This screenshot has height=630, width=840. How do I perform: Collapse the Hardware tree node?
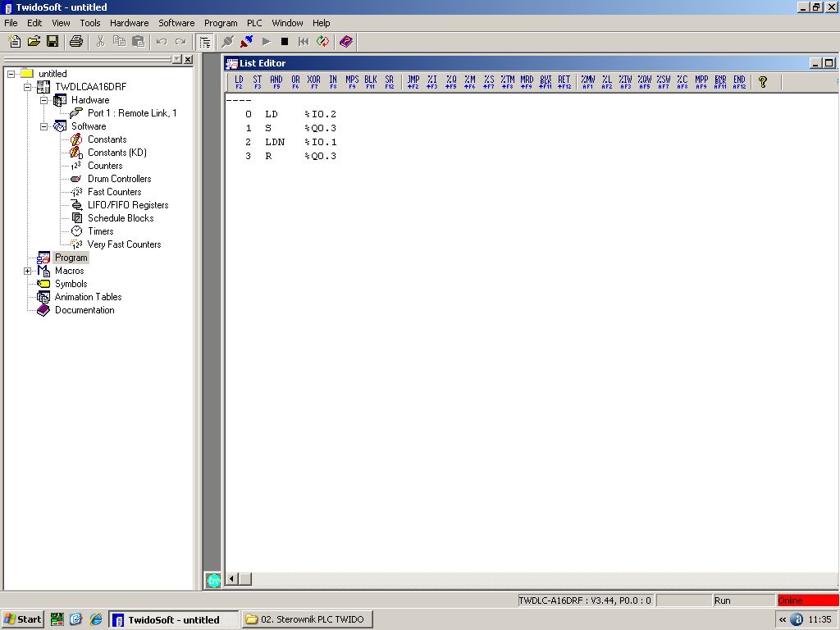(44, 100)
